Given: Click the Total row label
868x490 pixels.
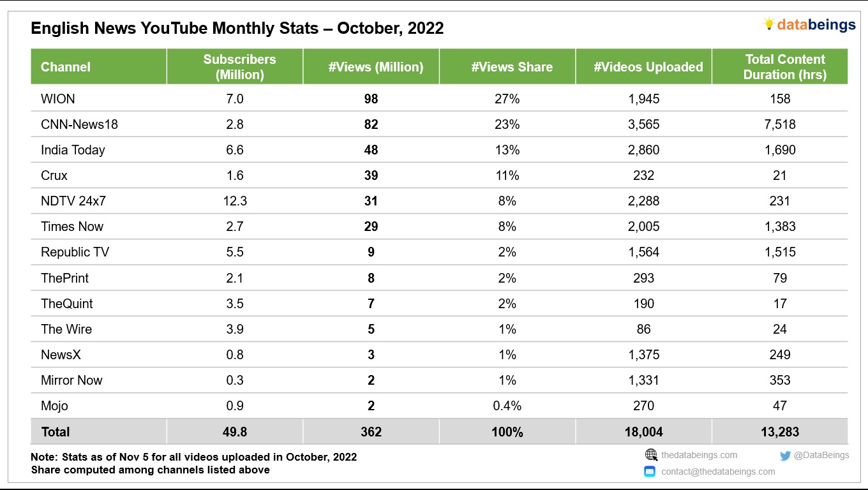Looking at the screenshot, I should [56, 432].
